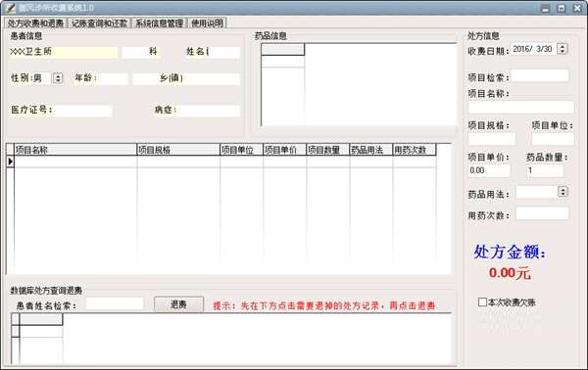
Task: Switch to the 记账查询和还款 tab
Action: [99, 23]
